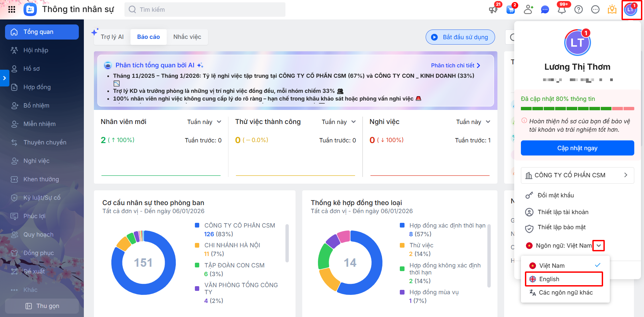Expand the Nhân viên mới period dropdown
The width and height of the screenshot is (644, 317).
pos(204,122)
